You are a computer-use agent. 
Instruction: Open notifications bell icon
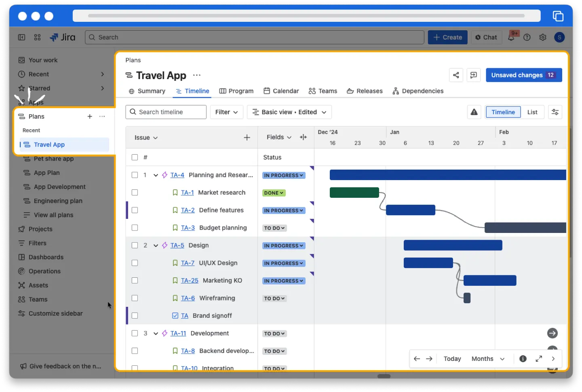(x=511, y=37)
